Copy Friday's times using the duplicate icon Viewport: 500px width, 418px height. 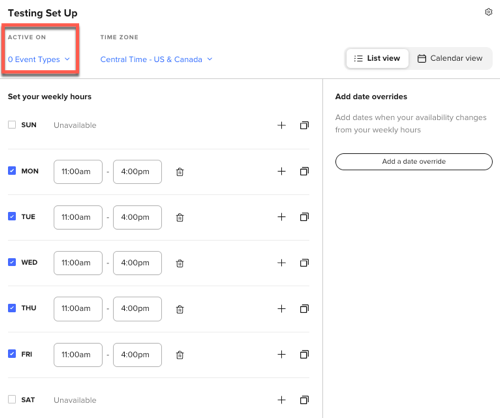click(304, 354)
